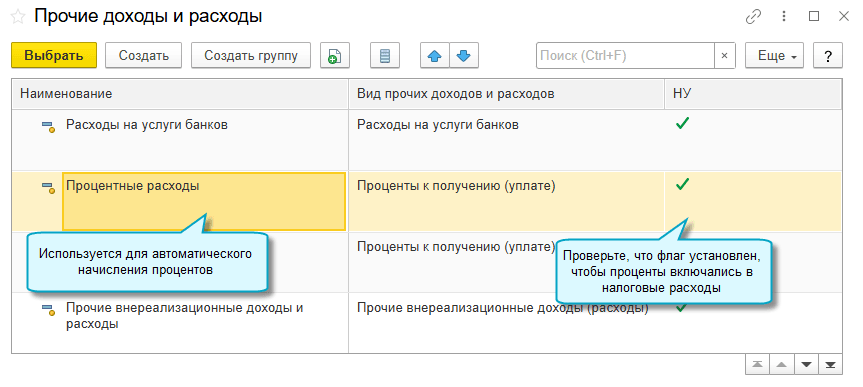
Task: Clear the search field with × button
Action: click(725, 56)
